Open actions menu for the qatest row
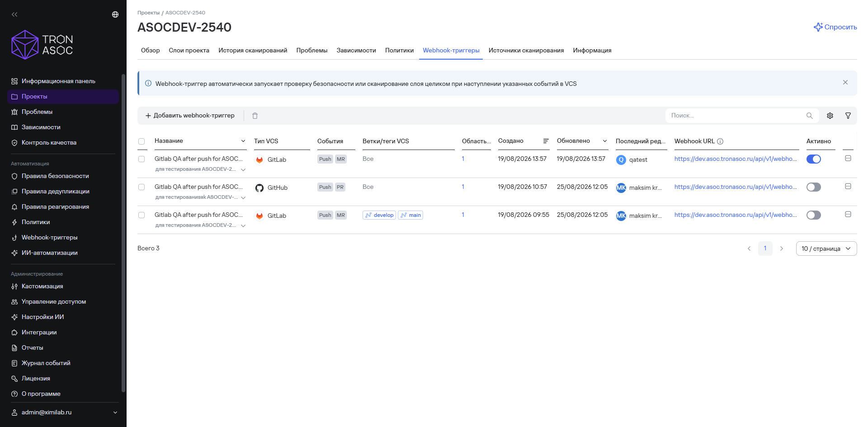 pos(848,159)
